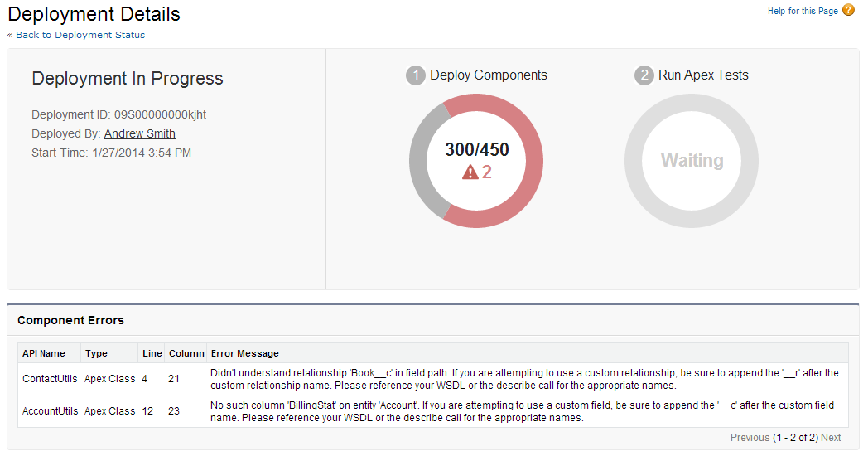Viewport: 868px width, 461px height.
Task: Select the ContactUtils error row
Action: coord(433,379)
